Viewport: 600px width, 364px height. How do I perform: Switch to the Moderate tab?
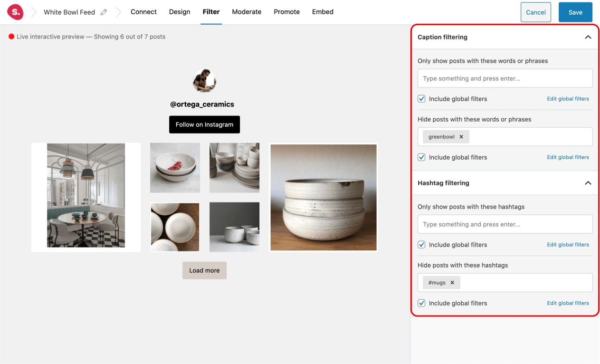point(247,12)
